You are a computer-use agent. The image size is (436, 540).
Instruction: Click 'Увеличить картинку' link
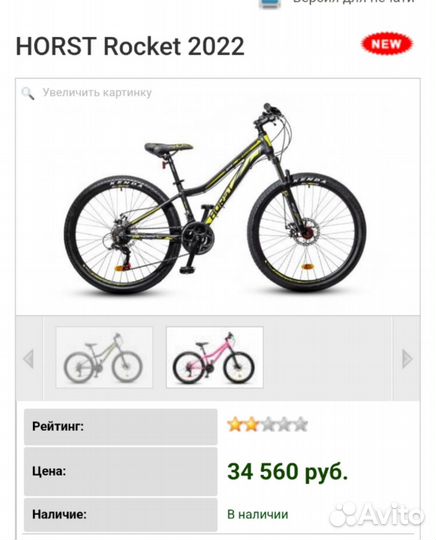pyautogui.click(x=97, y=92)
